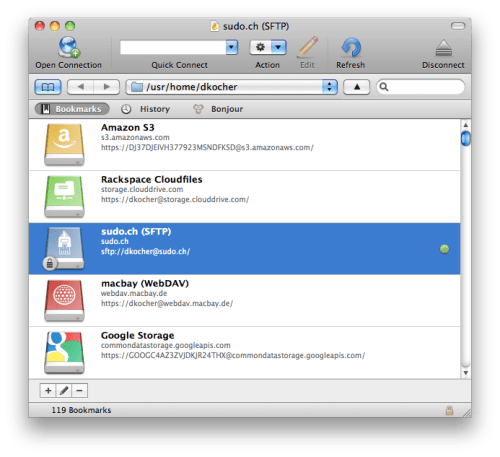
Task: Remove bookmark with minus button
Action: pyautogui.click(x=80, y=391)
